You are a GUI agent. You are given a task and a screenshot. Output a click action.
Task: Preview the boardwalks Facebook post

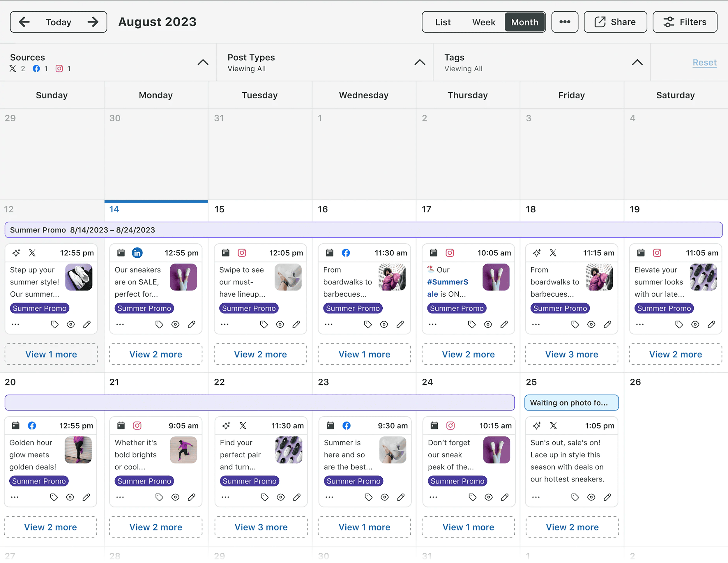click(x=384, y=324)
